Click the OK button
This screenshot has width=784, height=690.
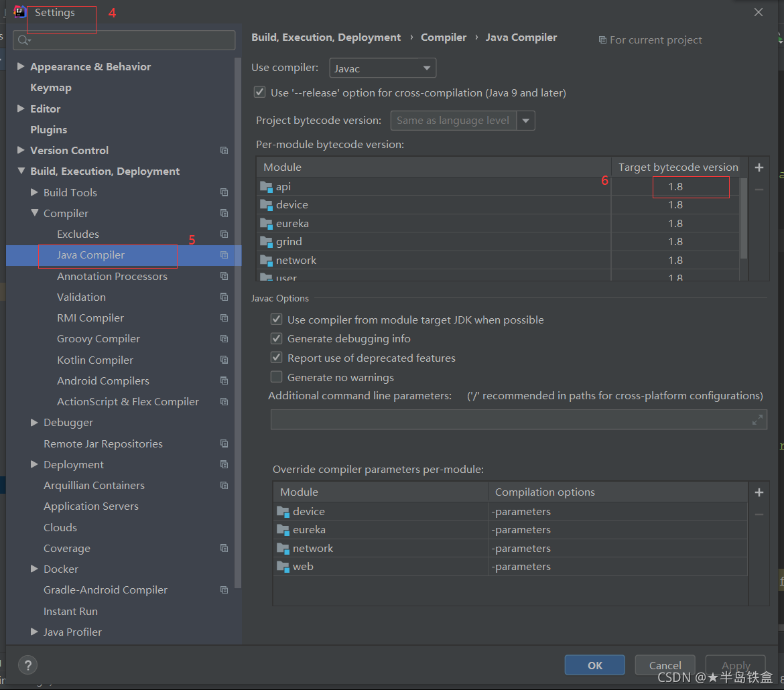click(x=594, y=665)
